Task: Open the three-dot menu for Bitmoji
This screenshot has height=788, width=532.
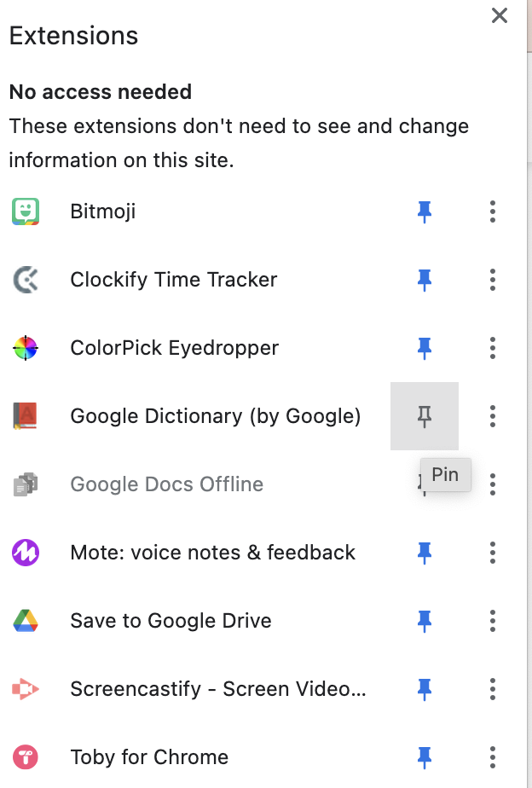Action: click(x=493, y=211)
